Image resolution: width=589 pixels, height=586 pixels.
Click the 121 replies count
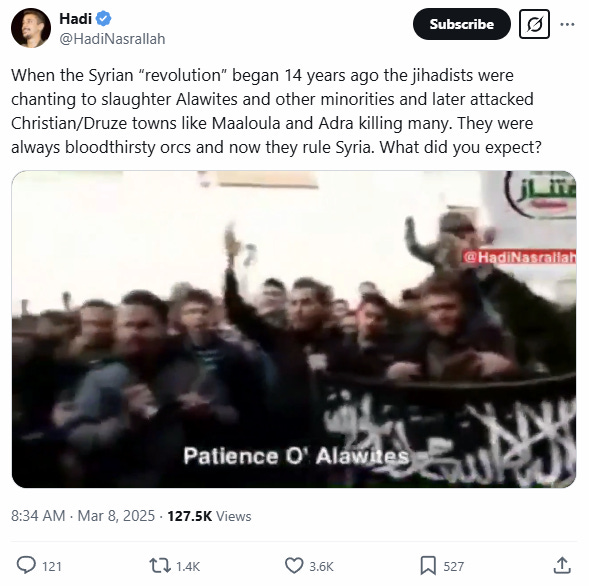[52, 566]
